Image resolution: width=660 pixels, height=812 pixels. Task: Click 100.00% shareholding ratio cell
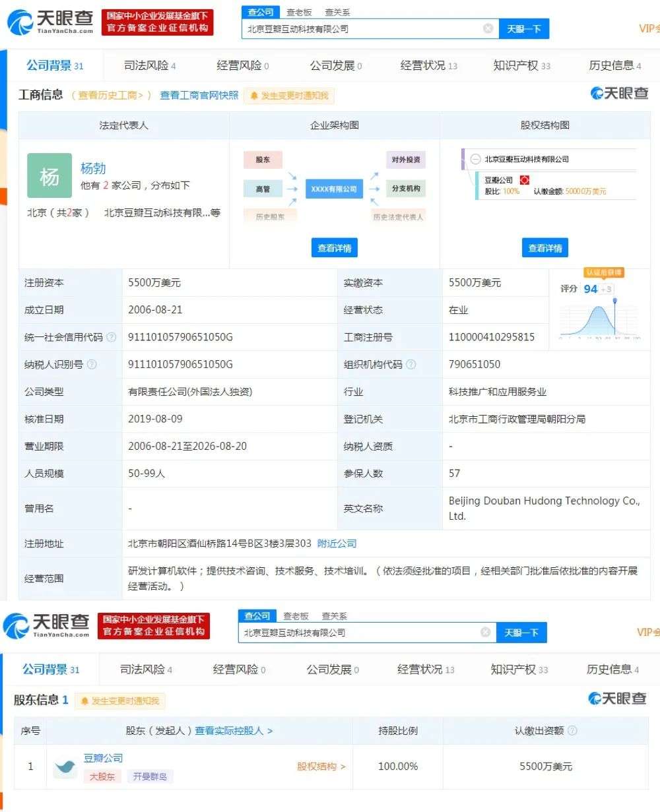[398, 766]
